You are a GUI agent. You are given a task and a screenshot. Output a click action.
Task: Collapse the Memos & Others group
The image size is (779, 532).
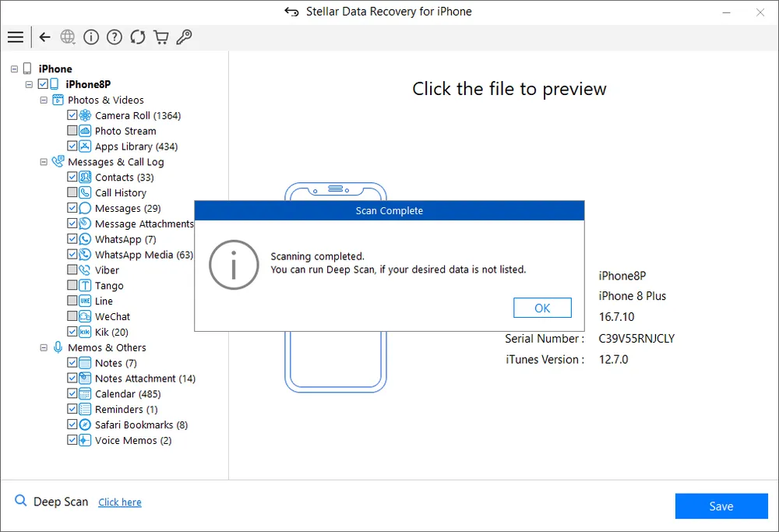tap(44, 347)
